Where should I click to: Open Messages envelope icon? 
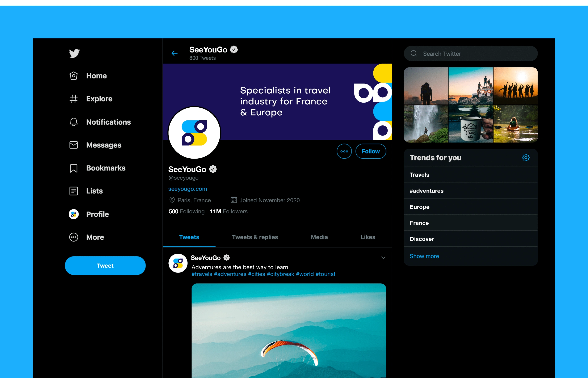[73, 145]
